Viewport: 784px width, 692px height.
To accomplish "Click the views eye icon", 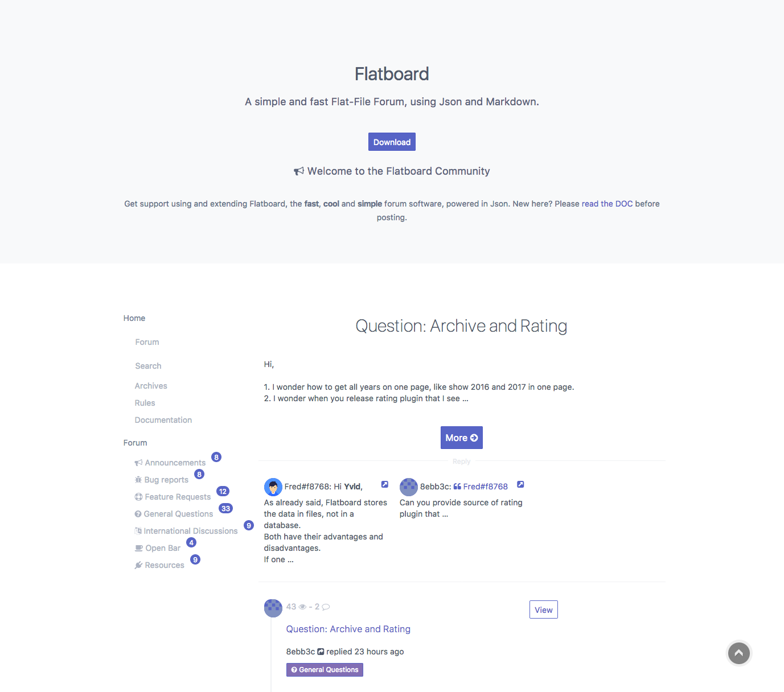I will (x=303, y=607).
